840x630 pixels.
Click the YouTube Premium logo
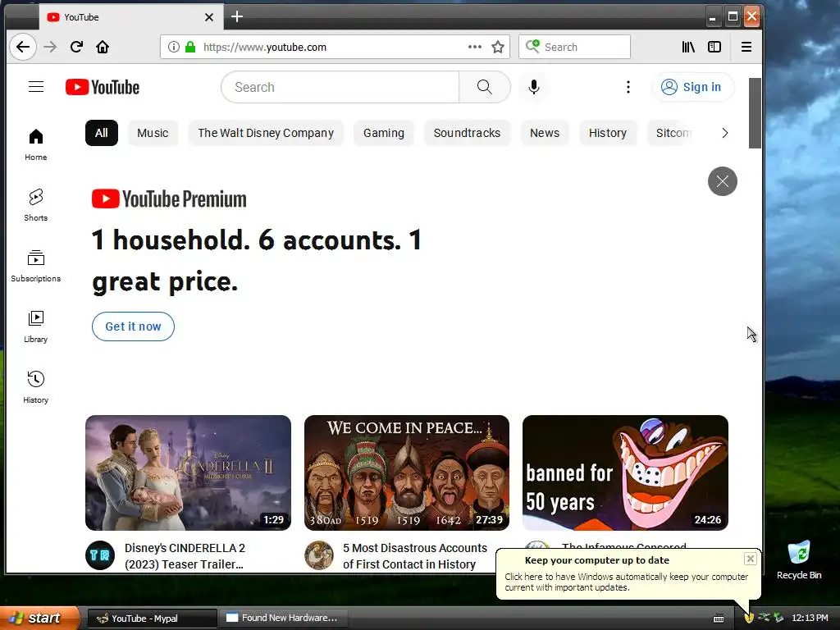(x=169, y=199)
